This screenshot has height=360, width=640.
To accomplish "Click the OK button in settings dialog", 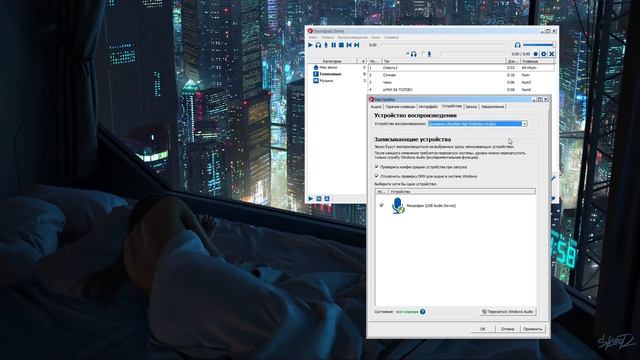I will point(482,329).
